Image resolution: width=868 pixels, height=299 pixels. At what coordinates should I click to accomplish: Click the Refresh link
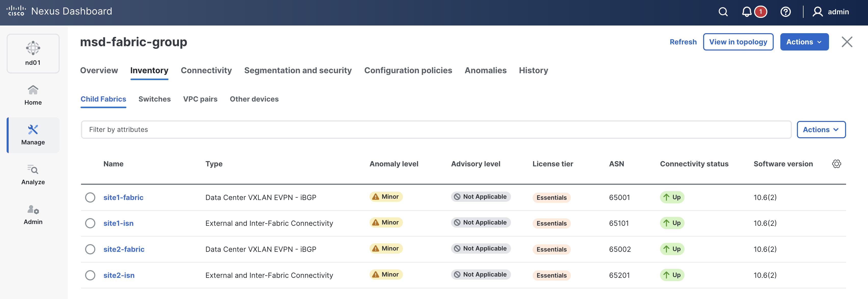[683, 42]
